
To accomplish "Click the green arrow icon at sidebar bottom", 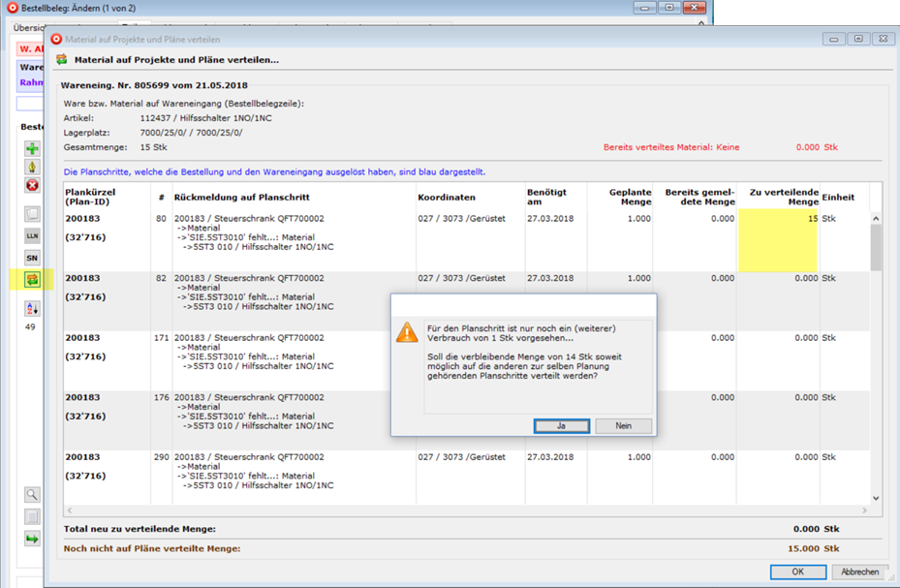I will (x=32, y=539).
